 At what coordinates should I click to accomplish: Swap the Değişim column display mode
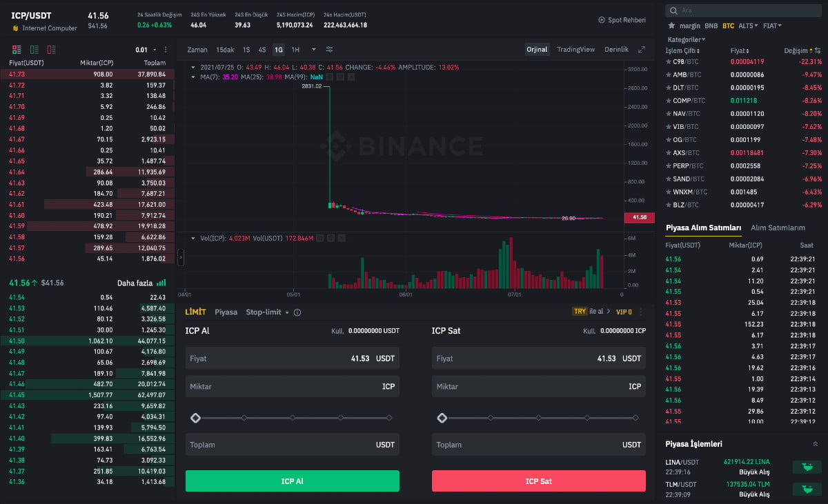pyautogui.click(x=818, y=51)
